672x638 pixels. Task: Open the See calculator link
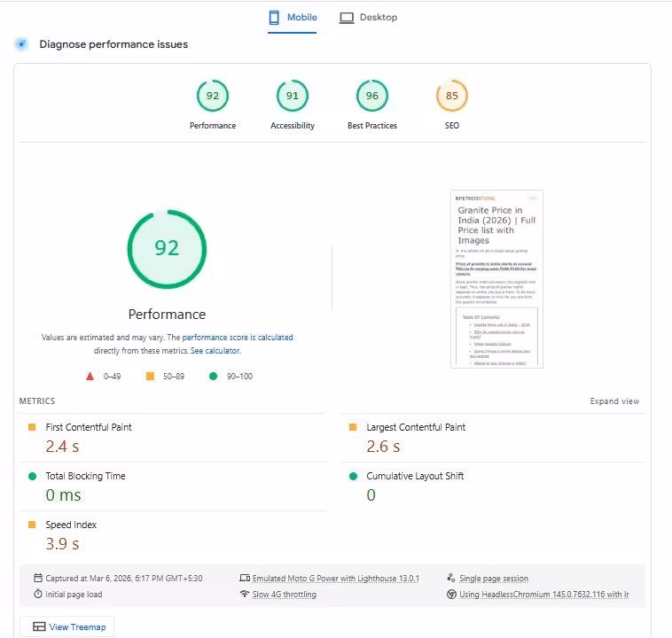[x=215, y=351]
